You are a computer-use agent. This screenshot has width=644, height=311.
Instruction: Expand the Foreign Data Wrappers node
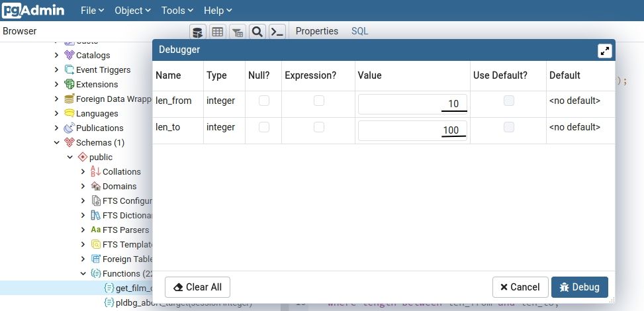click(57, 99)
